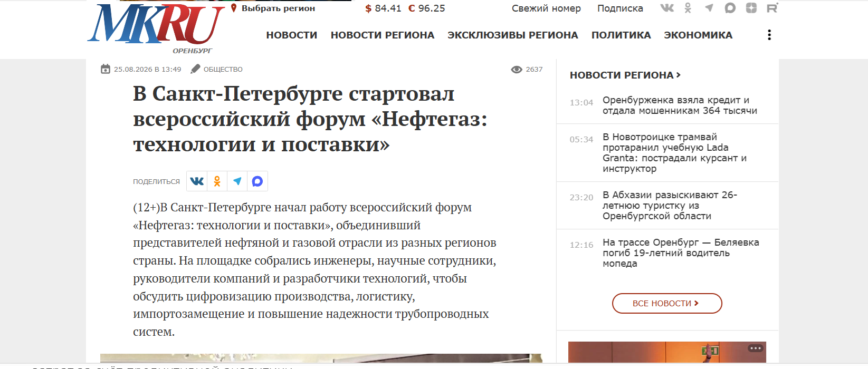
Task: Share article via Max messenger button
Action: click(257, 181)
